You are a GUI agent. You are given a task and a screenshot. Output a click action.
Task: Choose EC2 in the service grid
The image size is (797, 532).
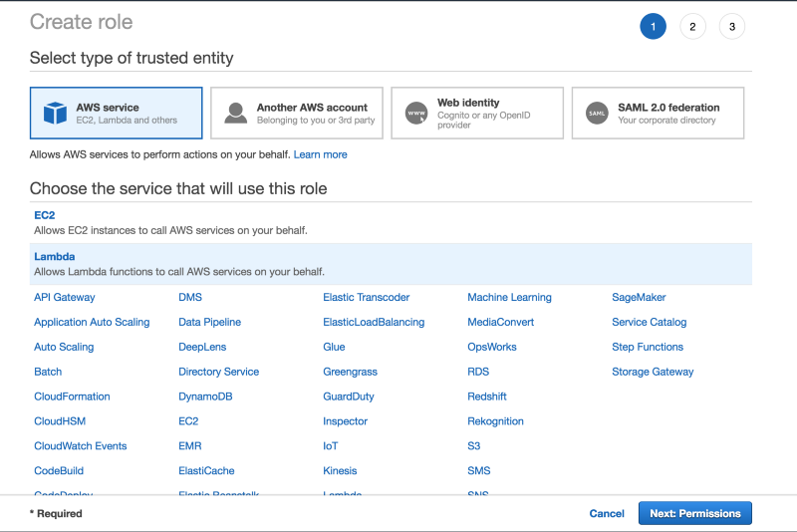[188, 421]
